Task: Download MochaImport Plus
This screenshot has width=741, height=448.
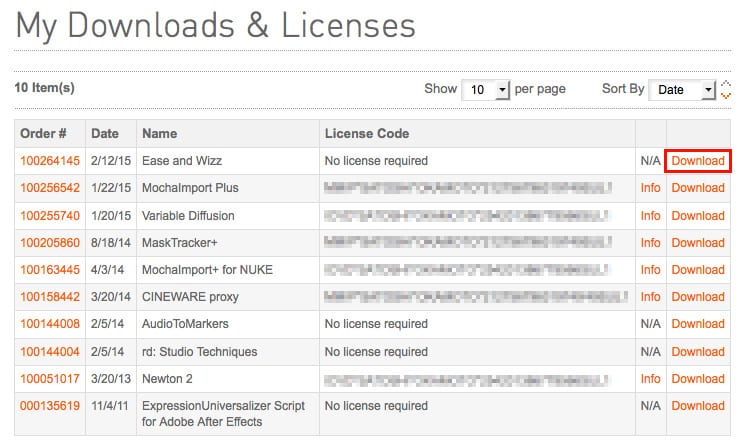Action: coord(698,188)
